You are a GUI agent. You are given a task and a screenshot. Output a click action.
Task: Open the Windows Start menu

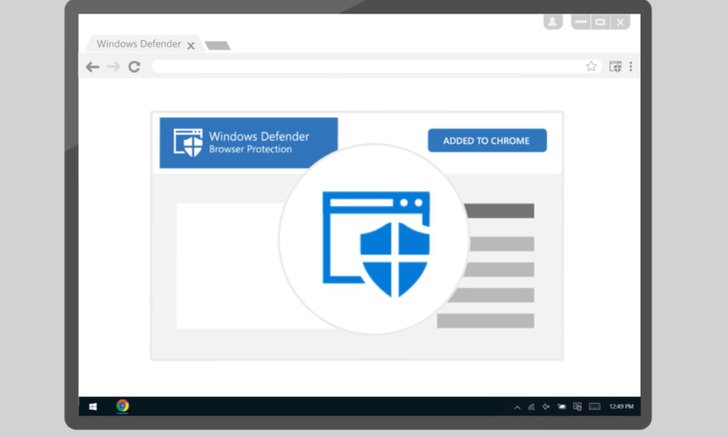(93, 406)
